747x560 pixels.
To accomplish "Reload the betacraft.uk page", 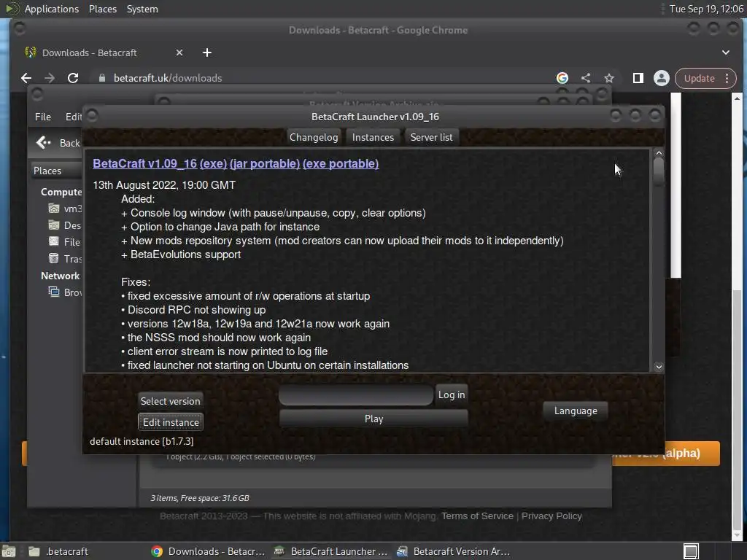I will [73, 78].
